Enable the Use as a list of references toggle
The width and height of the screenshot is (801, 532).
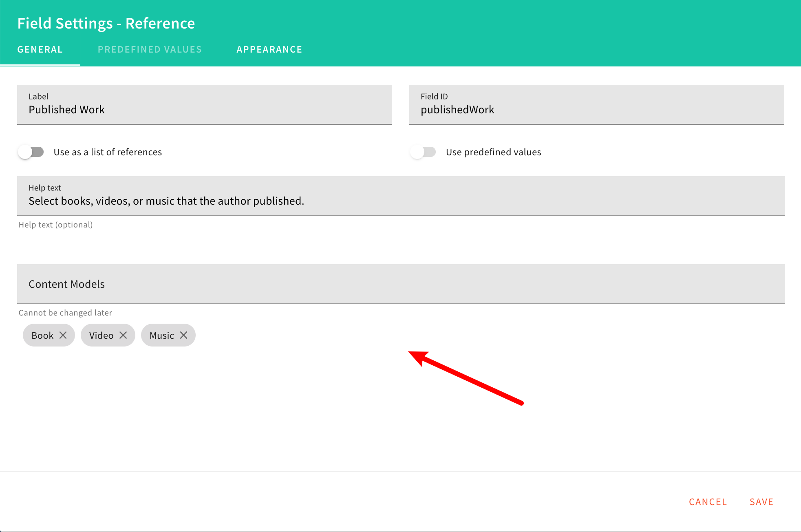pos(31,152)
